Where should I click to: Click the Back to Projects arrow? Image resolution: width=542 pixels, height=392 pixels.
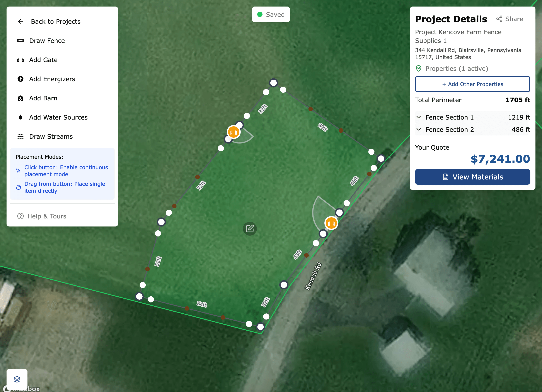[20, 22]
